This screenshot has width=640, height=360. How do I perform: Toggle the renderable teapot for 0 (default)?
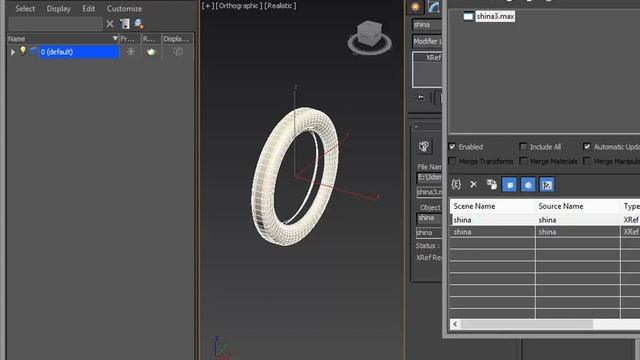pyautogui.click(x=151, y=52)
